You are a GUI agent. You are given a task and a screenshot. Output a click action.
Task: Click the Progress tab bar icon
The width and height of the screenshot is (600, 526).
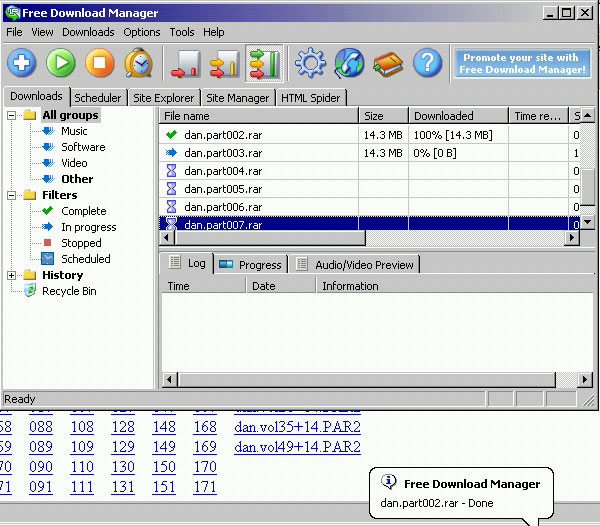pyautogui.click(x=226, y=264)
